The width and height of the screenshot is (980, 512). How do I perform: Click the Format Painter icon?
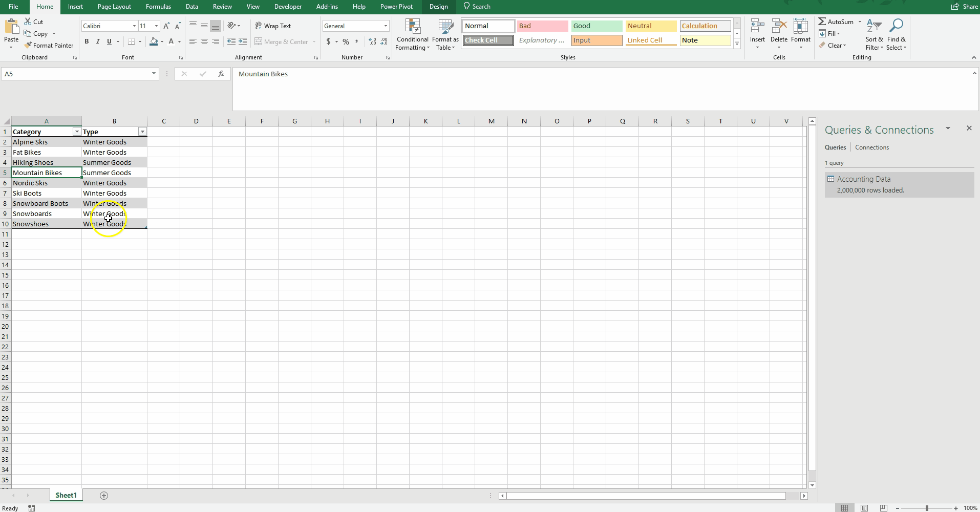(x=28, y=46)
